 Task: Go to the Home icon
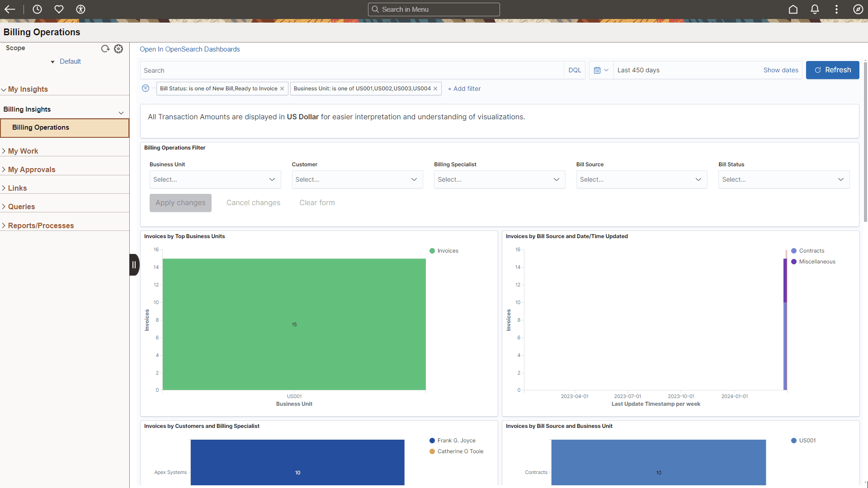tap(793, 9)
